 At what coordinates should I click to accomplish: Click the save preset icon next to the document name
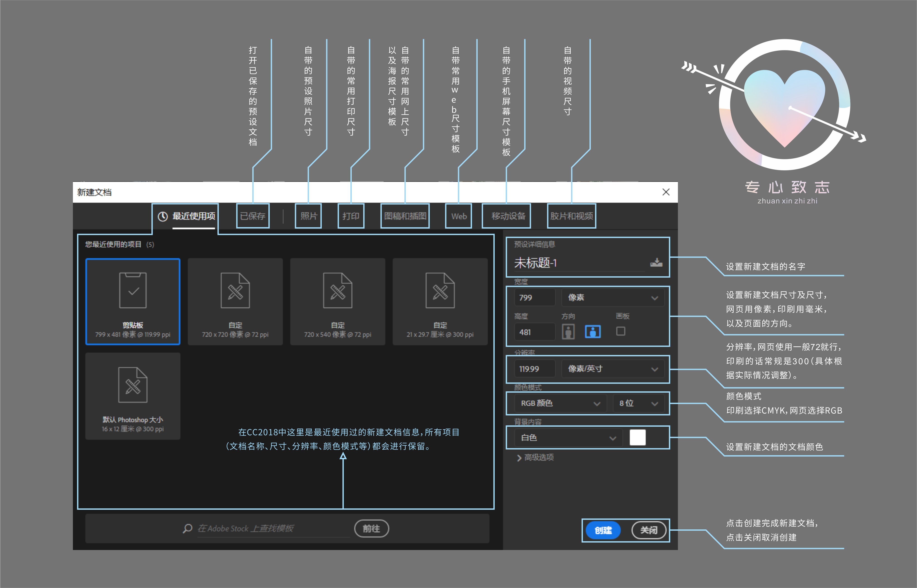point(656,262)
